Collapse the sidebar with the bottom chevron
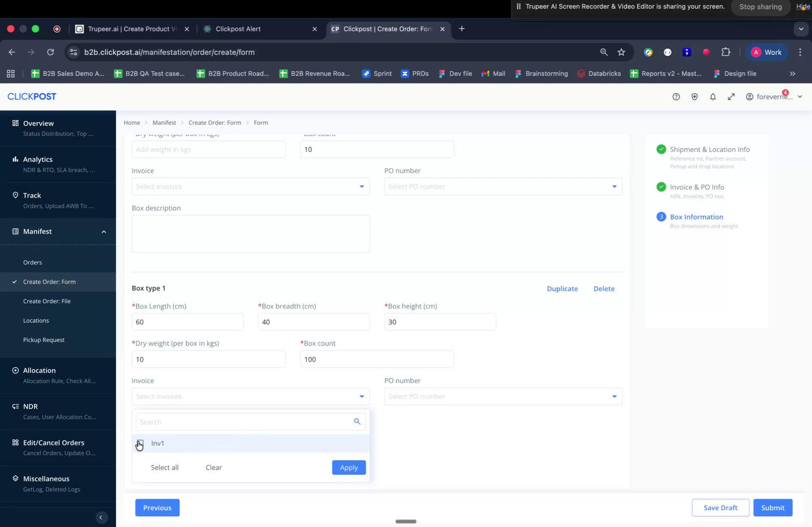Image resolution: width=812 pixels, height=527 pixels. pos(101,517)
